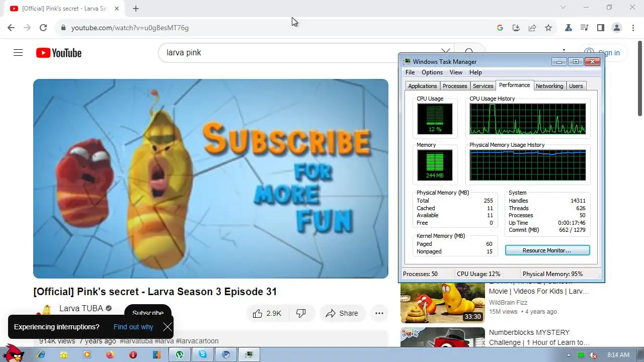Click Sign in on YouTube
The height and width of the screenshot is (362, 644).
click(x=602, y=53)
